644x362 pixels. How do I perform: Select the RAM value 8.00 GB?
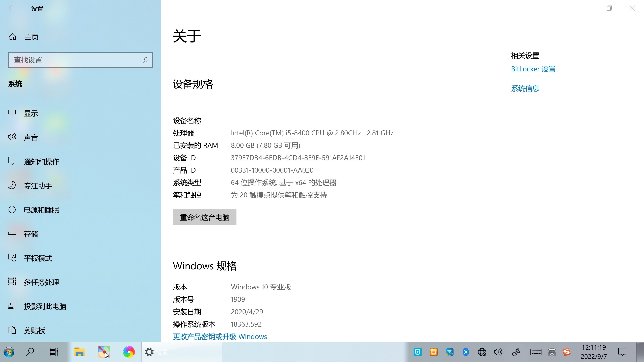(x=265, y=145)
